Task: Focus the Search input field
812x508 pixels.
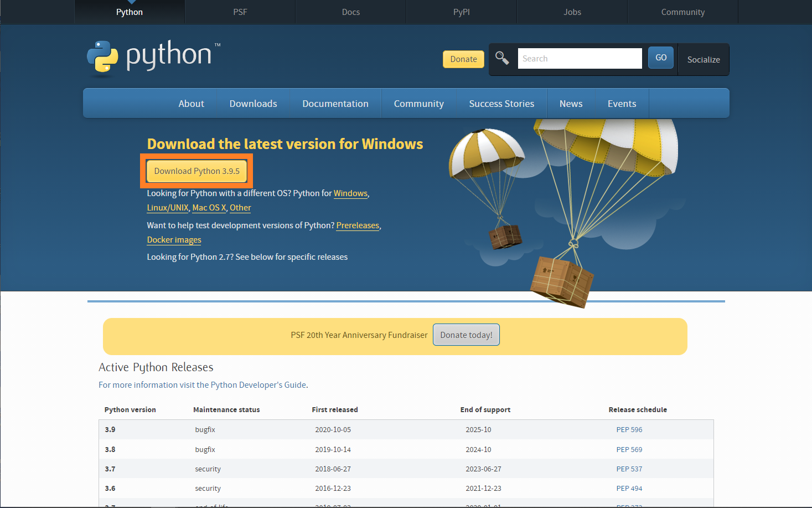Action: tap(580, 58)
